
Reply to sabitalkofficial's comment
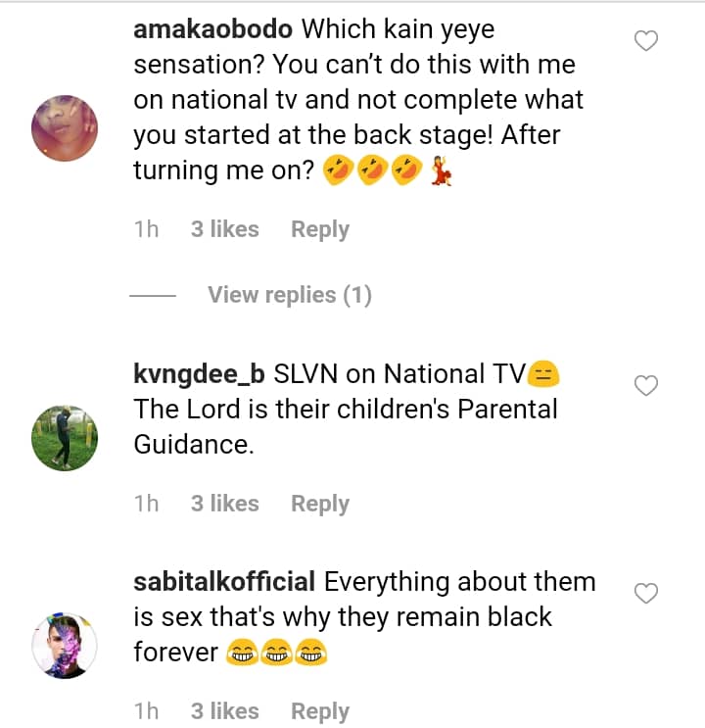[x=319, y=711]
